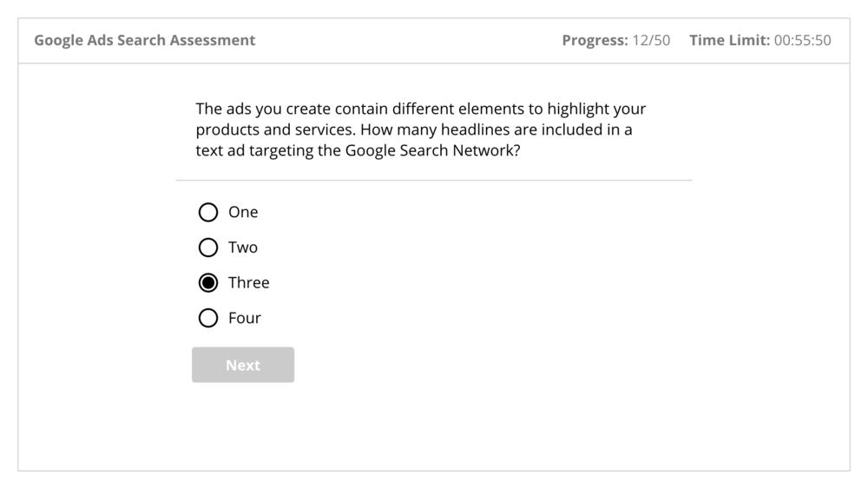Click the 'One' answer label text

pos(243,212)
